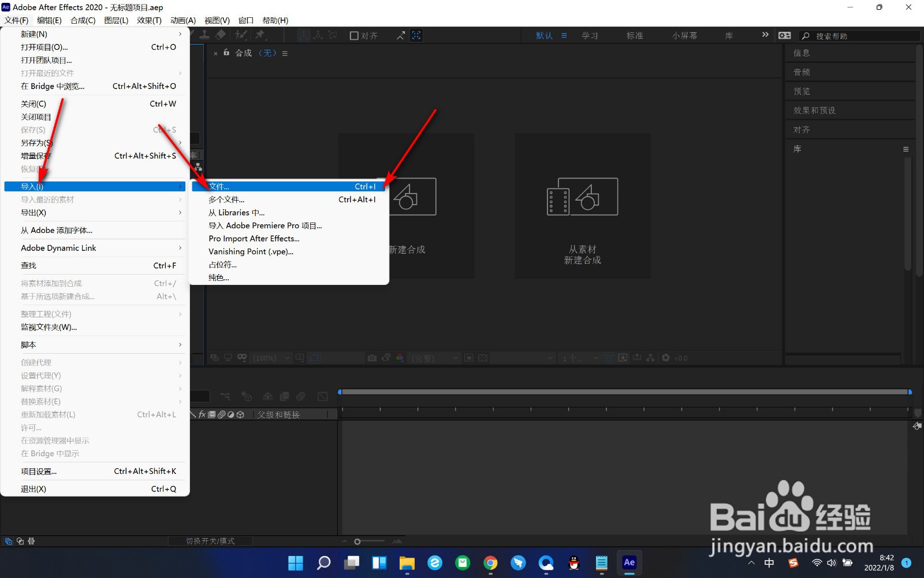Image resolution: width=924 pixels, height=578 pixels.
Task: Enable the 对齐 snapping checkbox
Action: click(x=355, y=35)
